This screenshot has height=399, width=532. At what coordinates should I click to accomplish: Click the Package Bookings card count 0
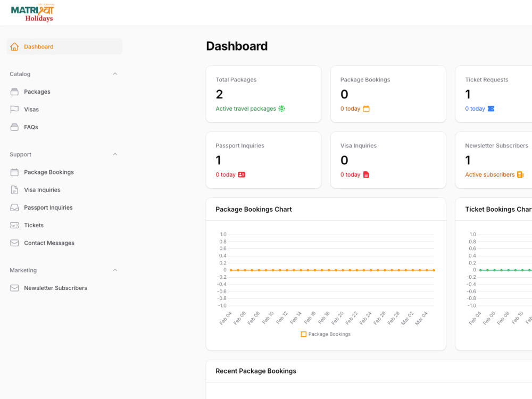(344, 94)
